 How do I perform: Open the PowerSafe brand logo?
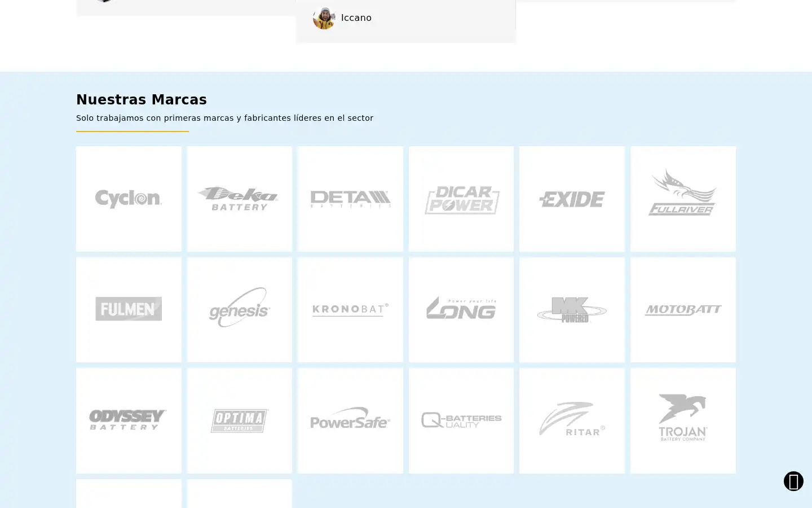point(350,421)
